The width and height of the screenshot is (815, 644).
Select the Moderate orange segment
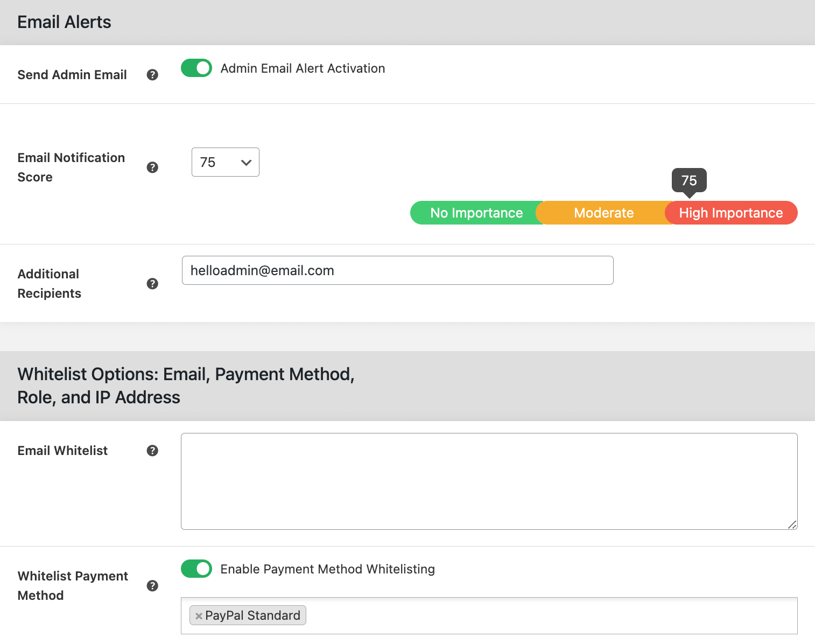tap(603, 213)
